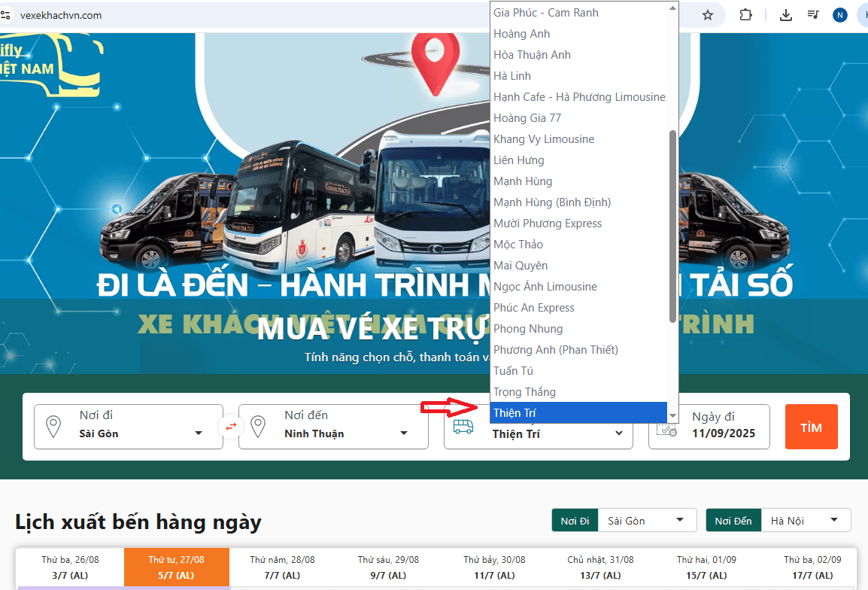Viewport: 868px width, 590px height.
Task: Open the Nơi Đến Hà Nội schedule dropdown
Action: 833,521
